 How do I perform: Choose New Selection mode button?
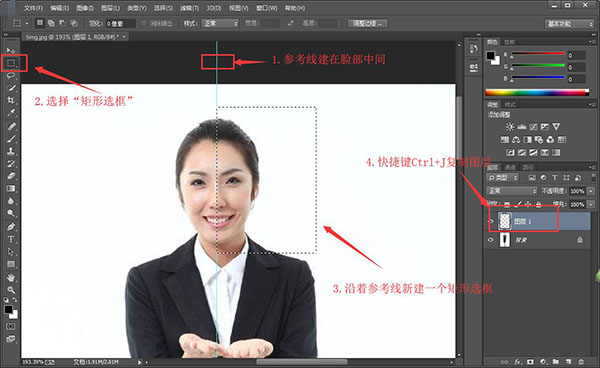coord(39,23)
